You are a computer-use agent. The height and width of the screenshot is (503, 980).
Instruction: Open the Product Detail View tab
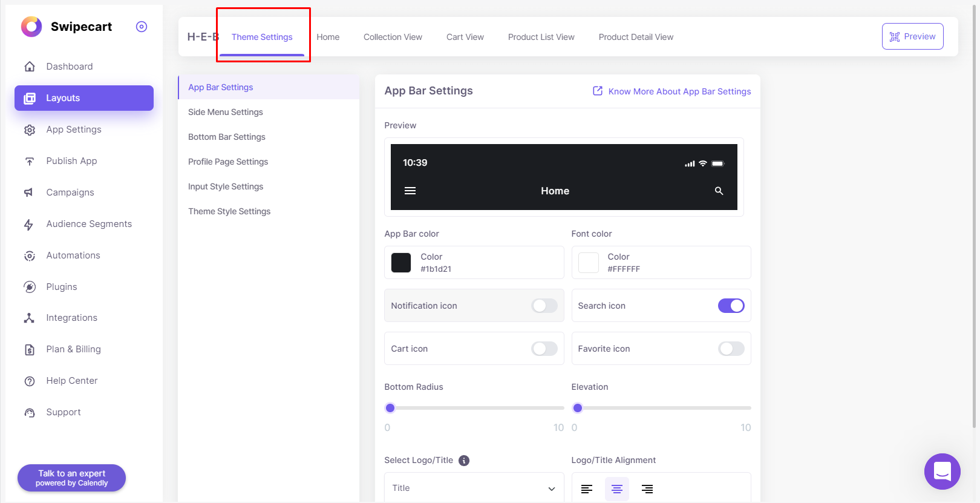coord(636,37)
